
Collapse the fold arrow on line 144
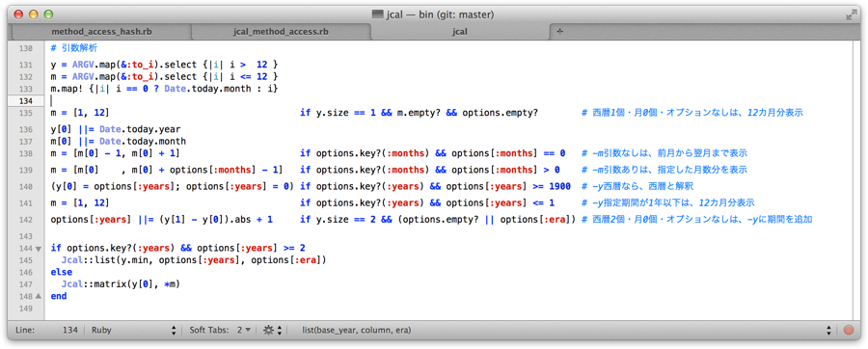point(39,249)
